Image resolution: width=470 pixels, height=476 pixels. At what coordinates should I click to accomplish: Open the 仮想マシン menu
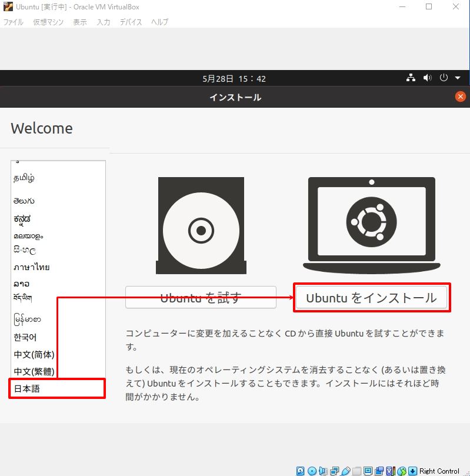pos(48,22)
